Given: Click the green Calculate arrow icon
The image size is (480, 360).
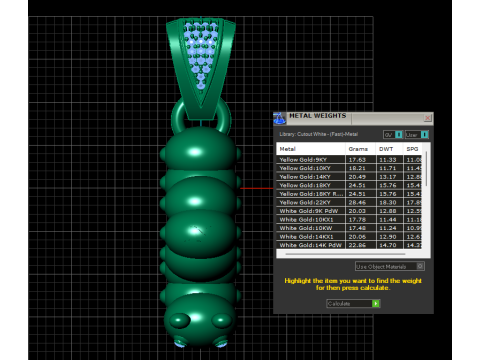Looking at the screenshot, I should [x=376, y=304].
